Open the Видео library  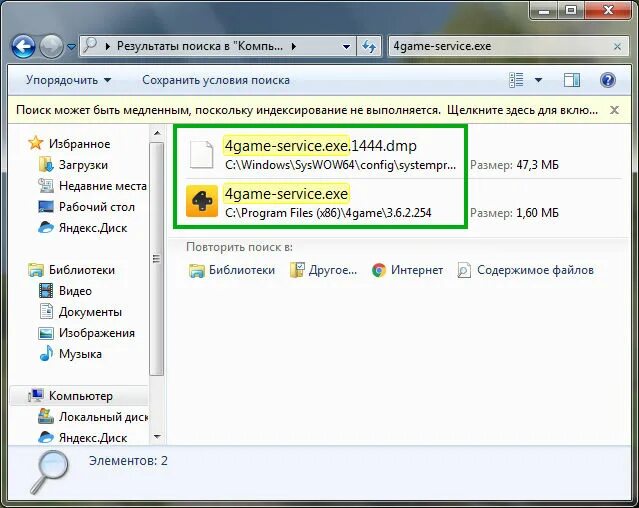[75, 291]
